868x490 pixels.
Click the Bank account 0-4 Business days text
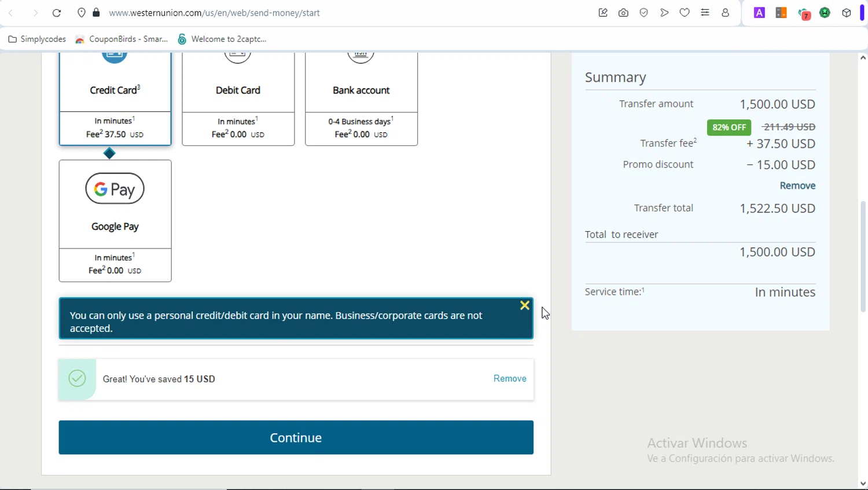(361, 121)
